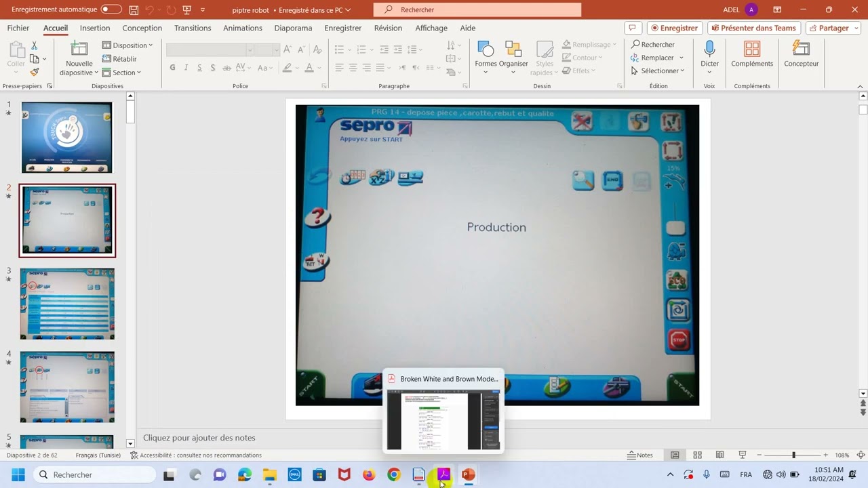
Task: Toggle italic I formatting
Action: [x=186, y=68]
